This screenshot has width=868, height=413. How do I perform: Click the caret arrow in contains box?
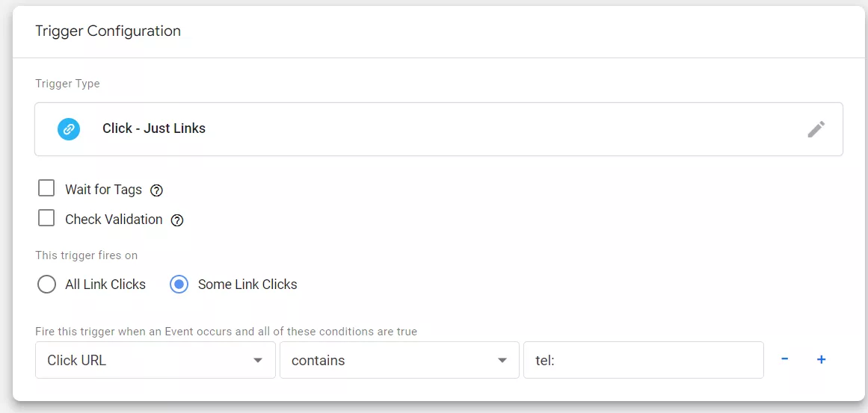pos(502,361)
